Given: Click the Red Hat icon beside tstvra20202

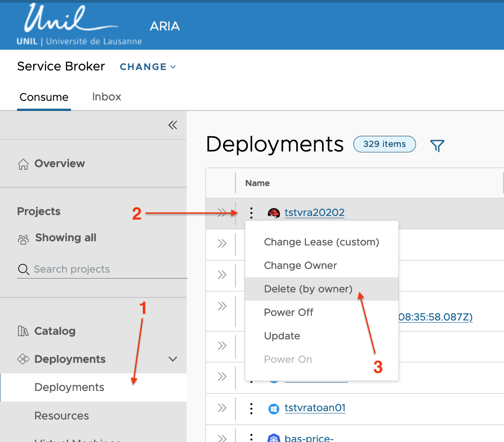Looking at the screenshot, I should tap(274, 213).
